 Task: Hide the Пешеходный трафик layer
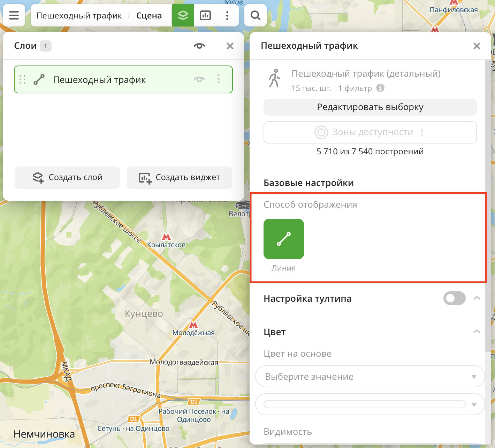pyautogui.click(x=199, y=79)
